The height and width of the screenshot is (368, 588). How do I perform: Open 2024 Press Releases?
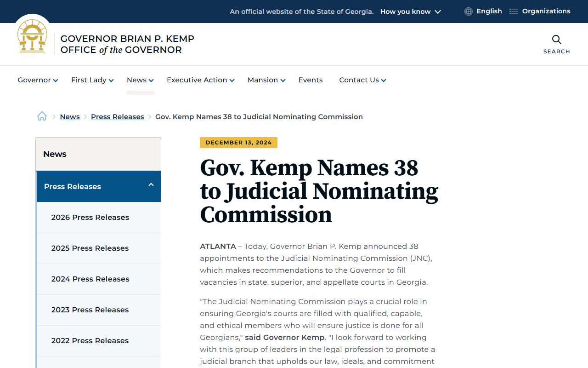tap(98, 279)
